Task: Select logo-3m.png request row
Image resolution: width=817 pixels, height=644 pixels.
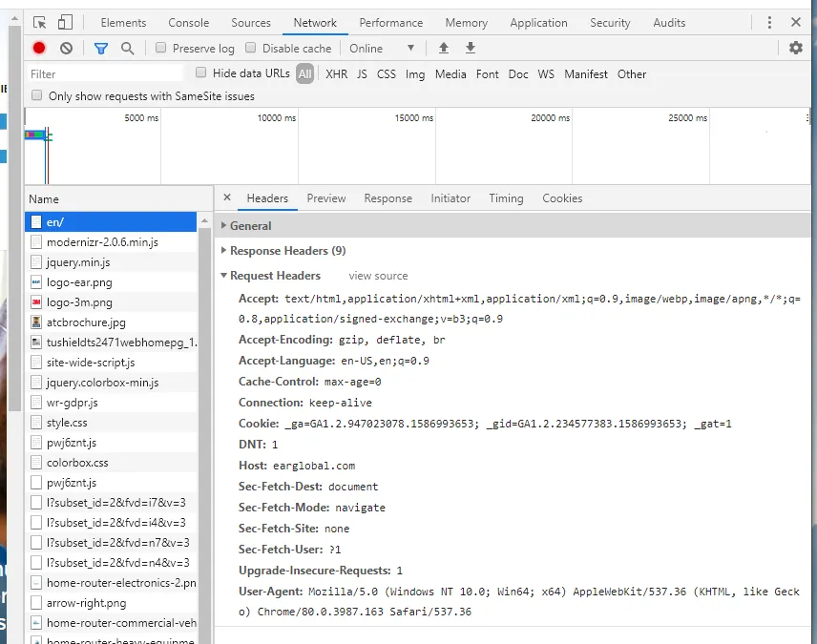Action: coord(111,302)
